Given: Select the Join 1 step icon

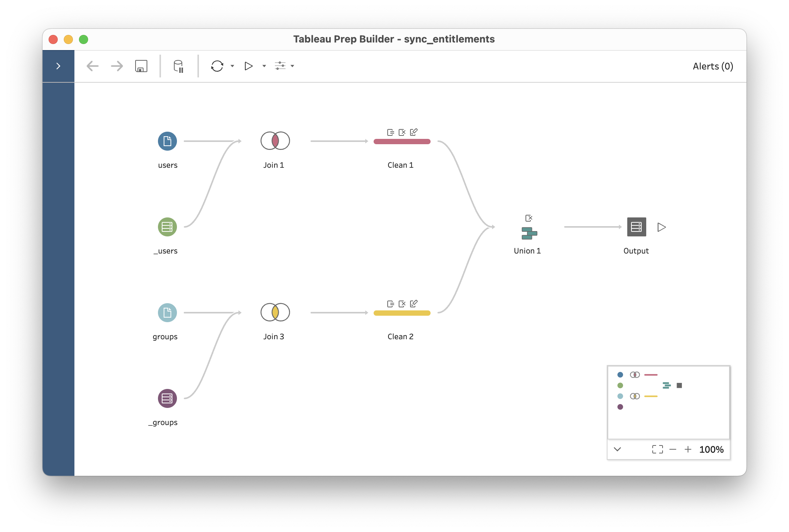Looking at the screenshot, I should (275, 141).
